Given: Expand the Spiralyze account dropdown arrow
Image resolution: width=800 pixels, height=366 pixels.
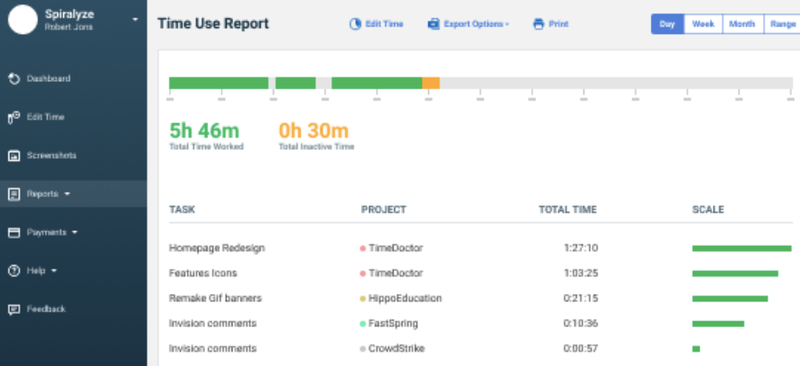Looking at the screenshot, I should (135, 19).
